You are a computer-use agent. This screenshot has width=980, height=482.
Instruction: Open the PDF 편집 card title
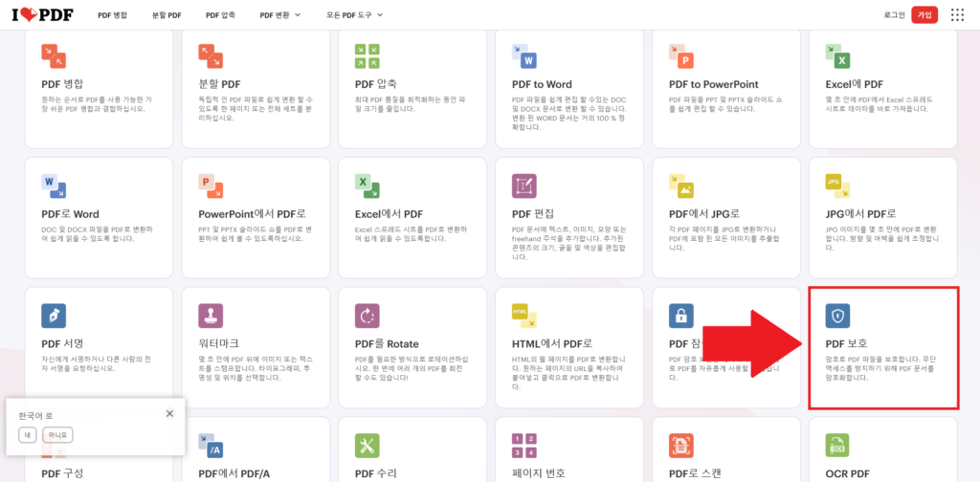[x=533, y=214]
